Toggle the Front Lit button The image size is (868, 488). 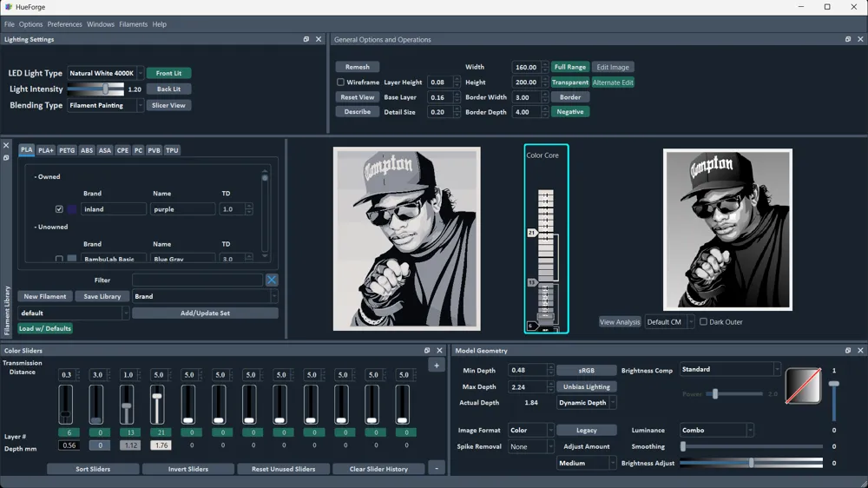169,73
